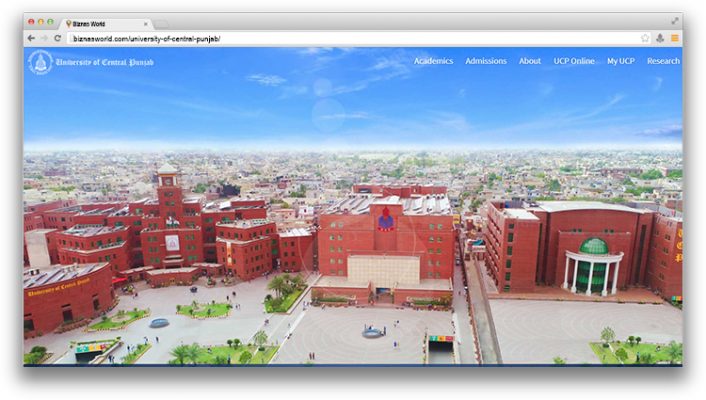The width and height of the screenshot is (706, 400).
Task: Reload the page with the refresh icon
Action: [58, 38]
